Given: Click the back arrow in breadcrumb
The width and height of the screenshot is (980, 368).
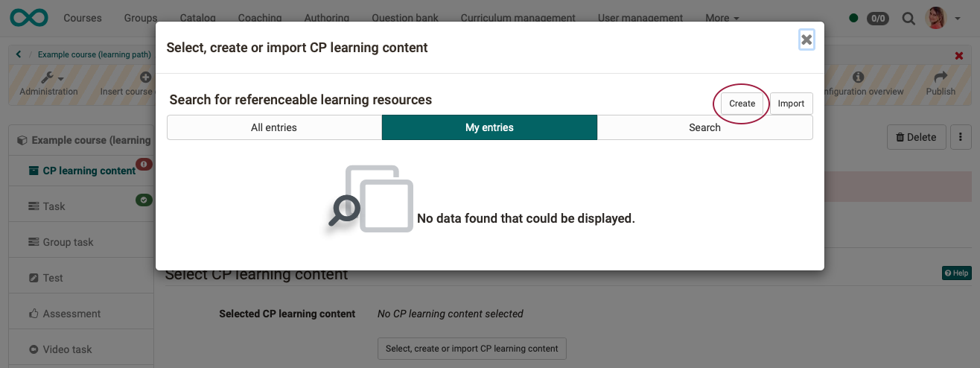Looking at the screenshot, I should pos(19,54).
